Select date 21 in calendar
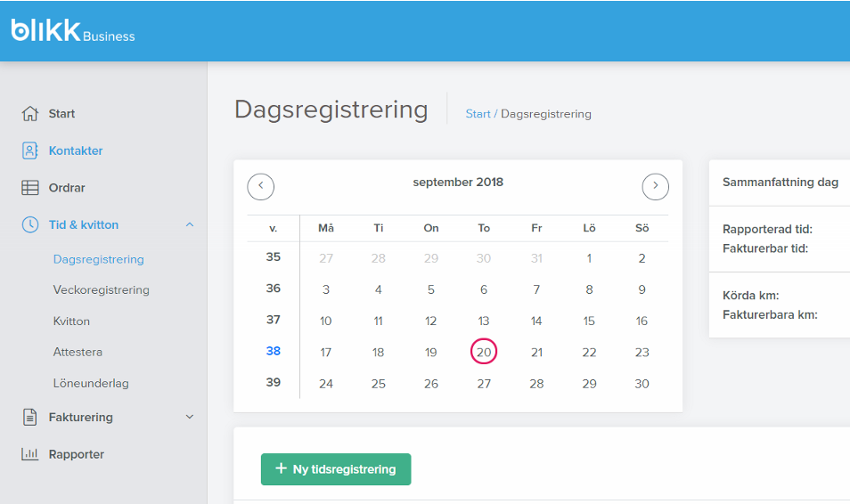 click(x=536, y=353)
